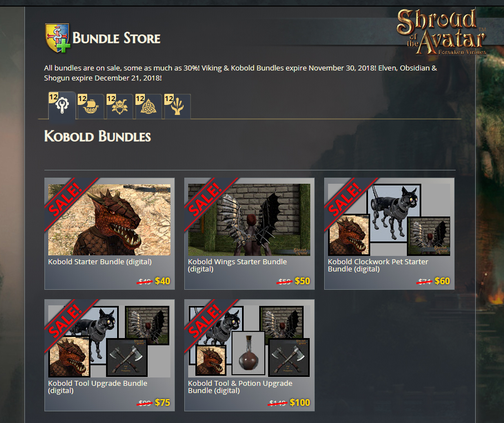504x423 pixels.
Task: Click the $100 sale price
Action: (300, 402)
